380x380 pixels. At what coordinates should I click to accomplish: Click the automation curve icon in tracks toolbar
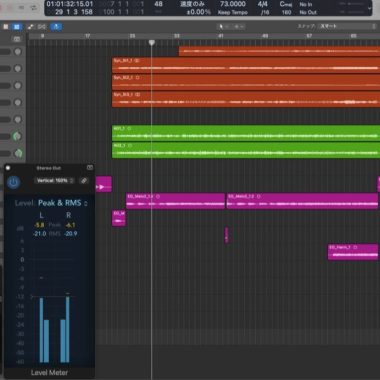30,27
